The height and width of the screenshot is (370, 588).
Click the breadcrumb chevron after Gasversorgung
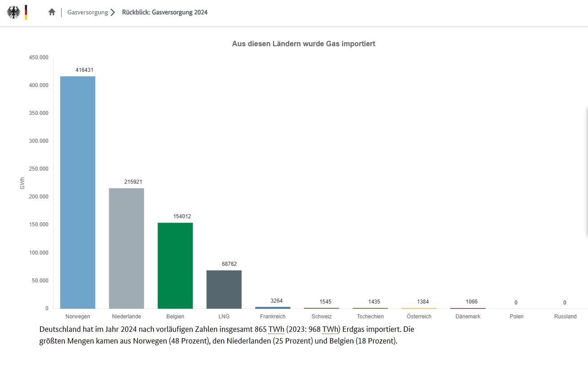pos(113,12)
